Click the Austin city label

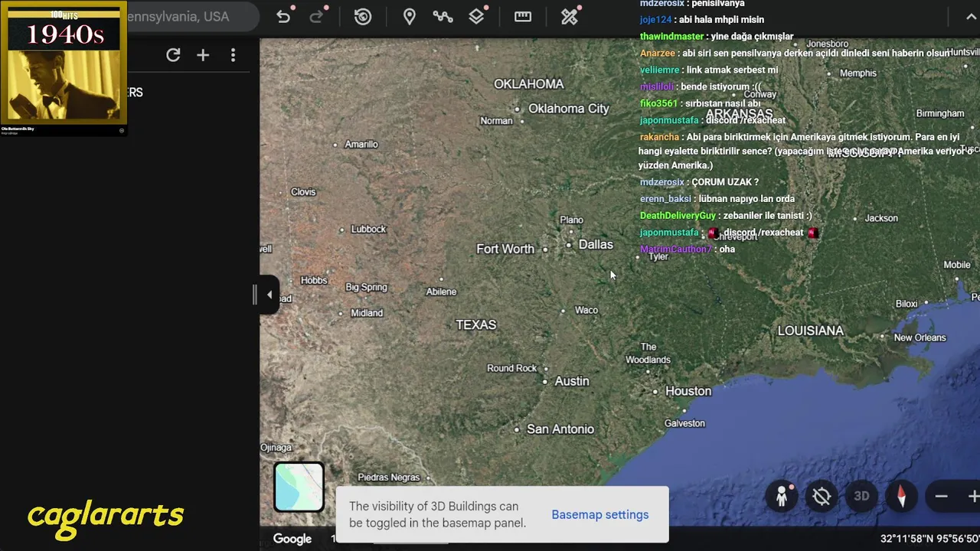572,381
